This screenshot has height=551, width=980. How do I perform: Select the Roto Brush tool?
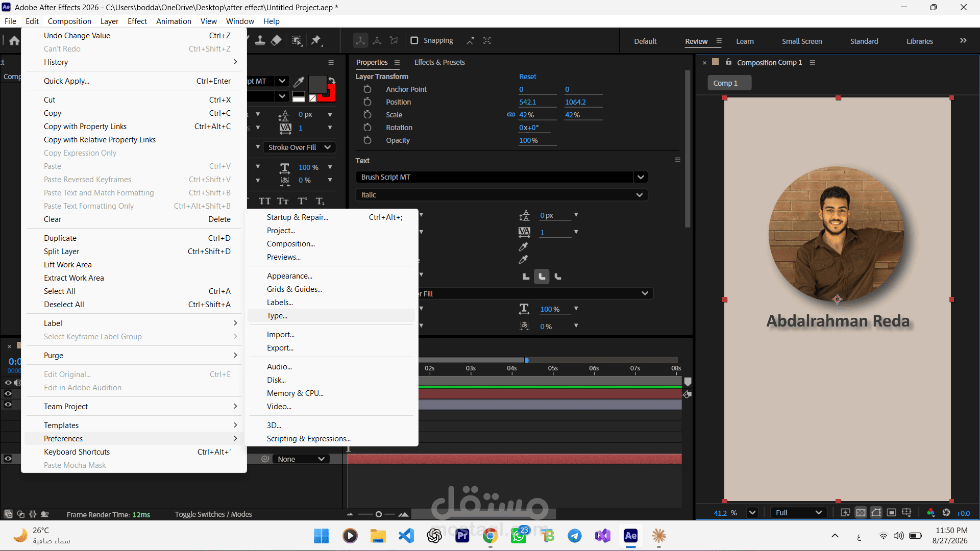tap(297, 41)
